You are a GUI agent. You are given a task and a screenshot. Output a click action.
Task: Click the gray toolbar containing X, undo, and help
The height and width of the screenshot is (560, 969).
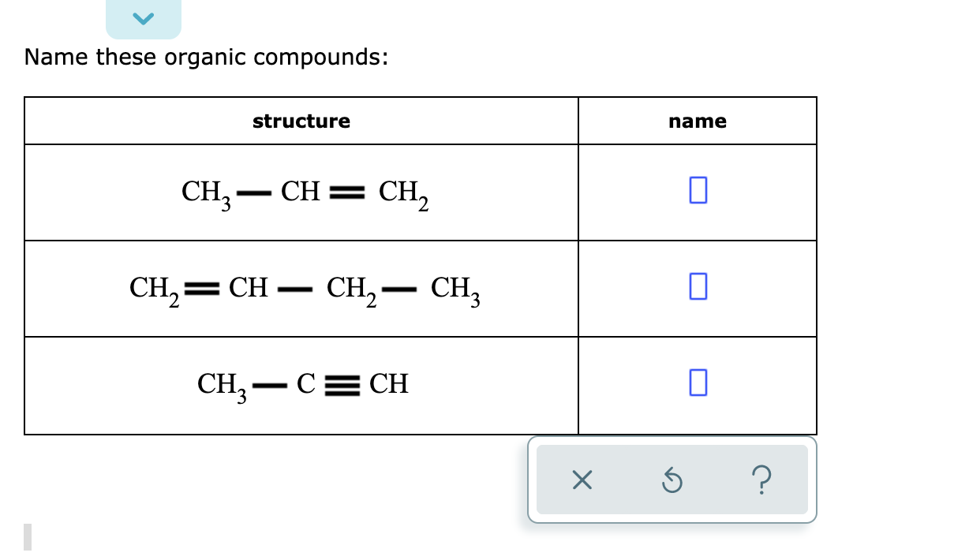[x=672, y=480]
